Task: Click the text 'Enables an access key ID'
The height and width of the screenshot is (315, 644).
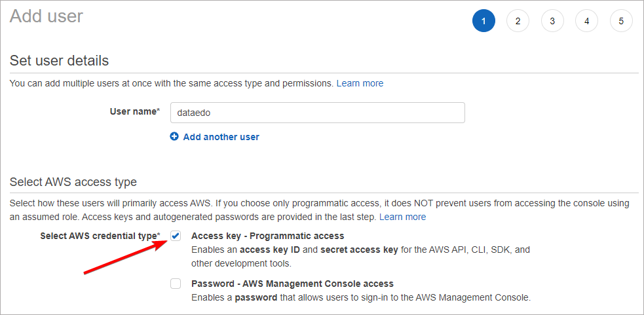Action: (x=246, y=250)
